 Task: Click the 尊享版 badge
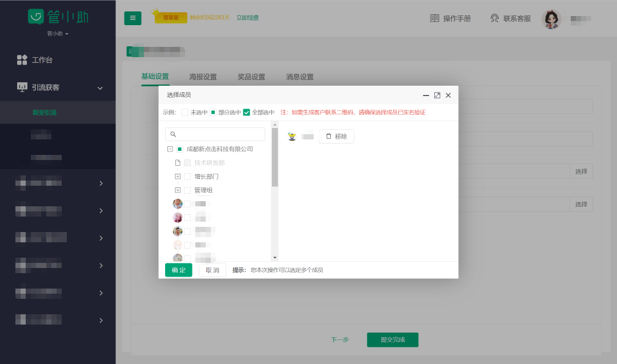[171, 18]
